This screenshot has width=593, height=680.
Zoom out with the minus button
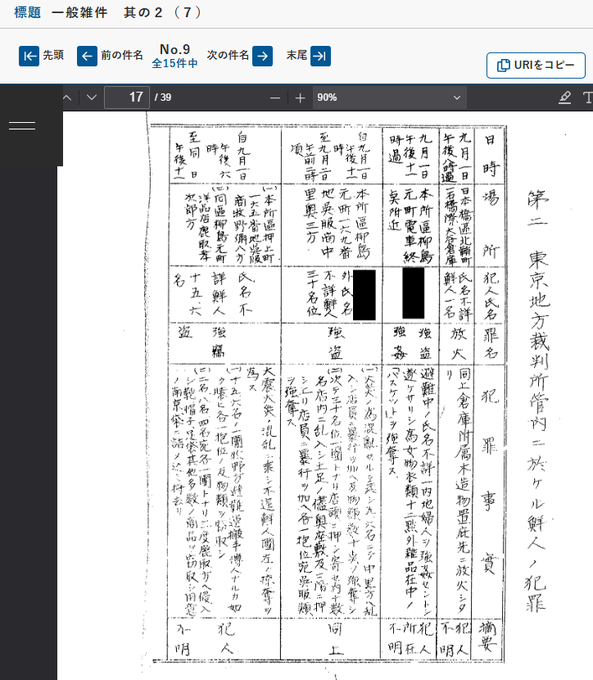(275, 98)
